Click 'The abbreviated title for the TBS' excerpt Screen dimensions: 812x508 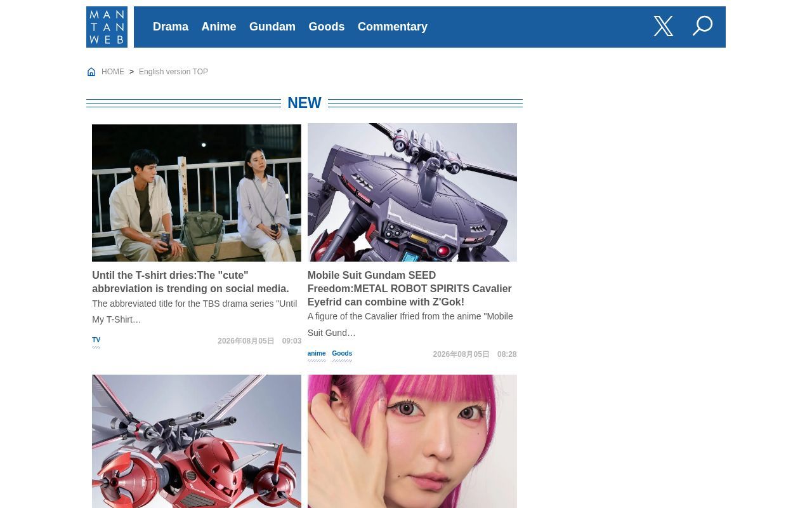[194, 312]
